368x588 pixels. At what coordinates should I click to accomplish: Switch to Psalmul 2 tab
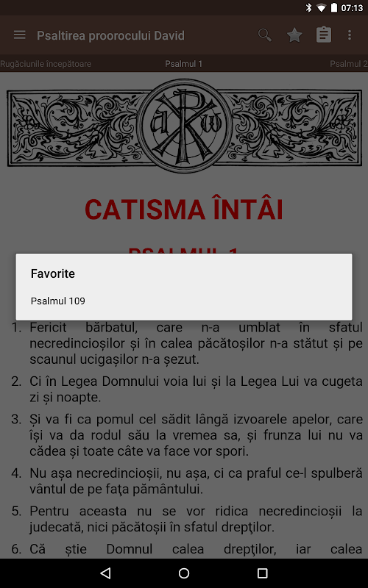[x=348, y=64]
